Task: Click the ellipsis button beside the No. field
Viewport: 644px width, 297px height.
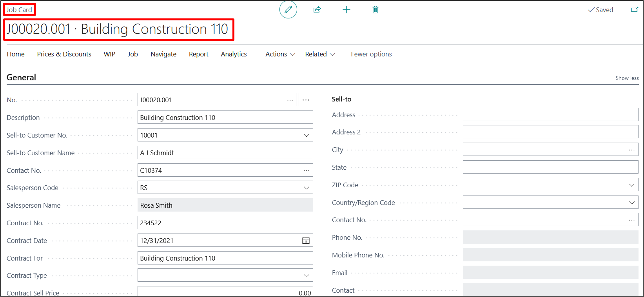Action: click(x=306, y=100)
